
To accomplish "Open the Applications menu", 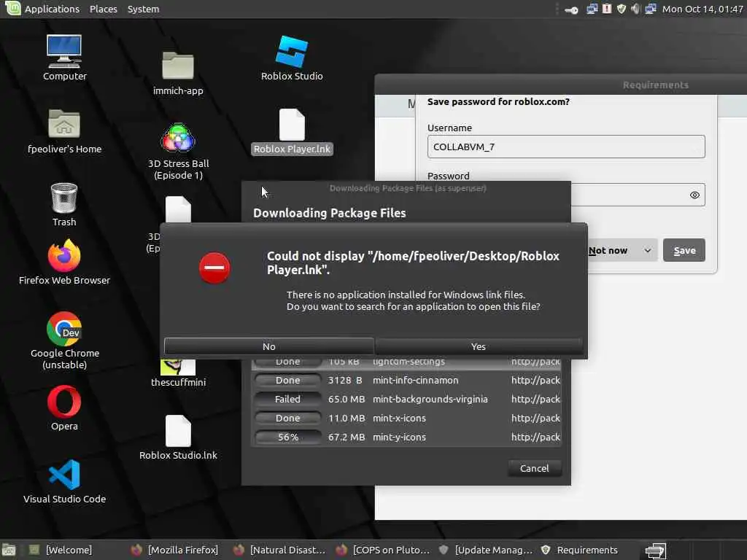I will [52, 9].
